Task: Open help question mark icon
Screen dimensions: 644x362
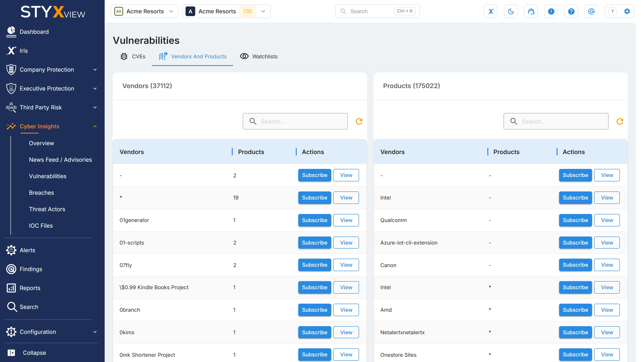Action: tap(571, 11)
